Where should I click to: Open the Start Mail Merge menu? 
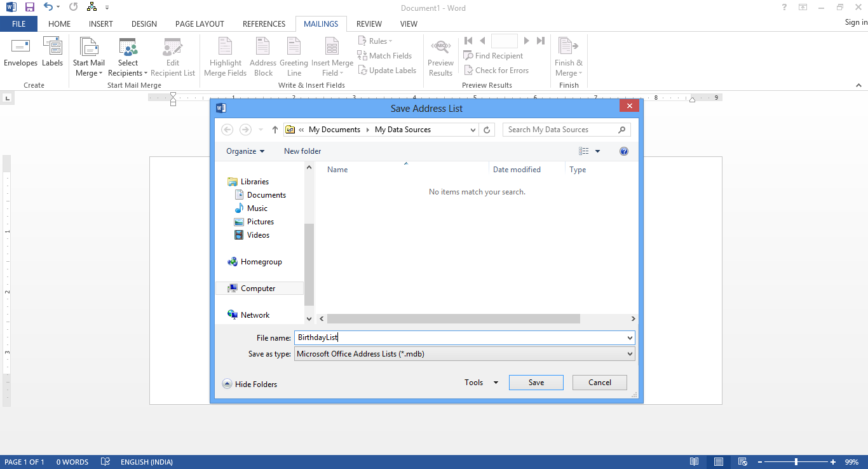[89, 57]
